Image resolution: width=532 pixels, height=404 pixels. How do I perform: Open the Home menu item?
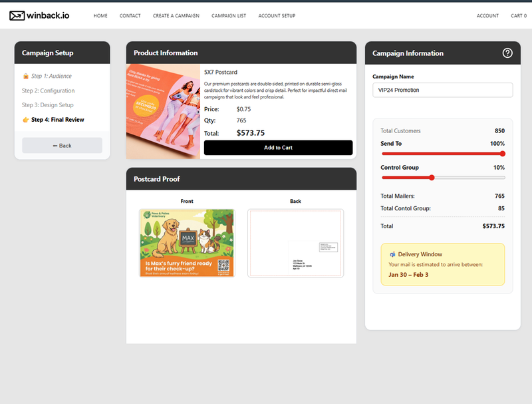coord(100,16)
